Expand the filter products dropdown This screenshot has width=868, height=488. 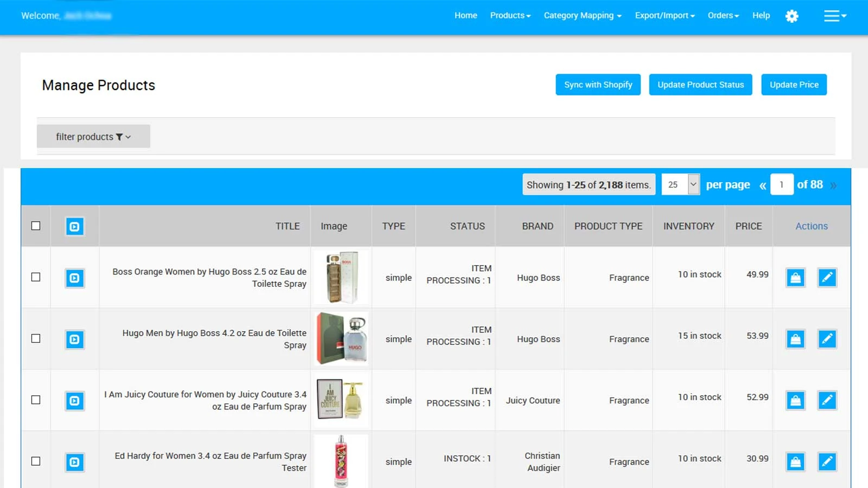pos(93,137)
